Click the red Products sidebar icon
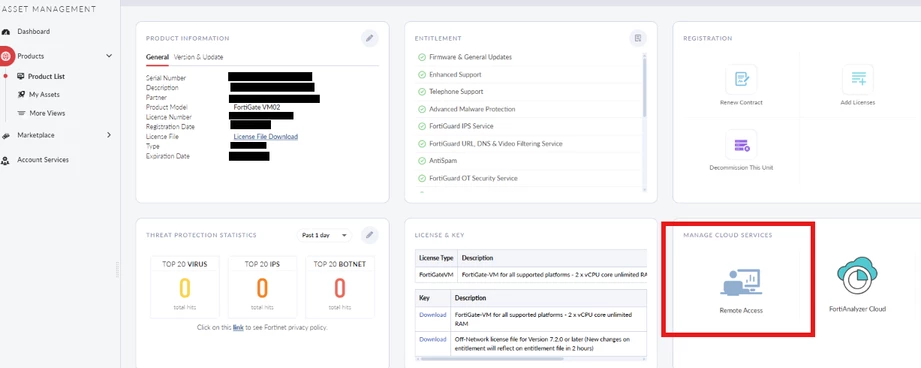The image size is (921, 368). (6, 56)
